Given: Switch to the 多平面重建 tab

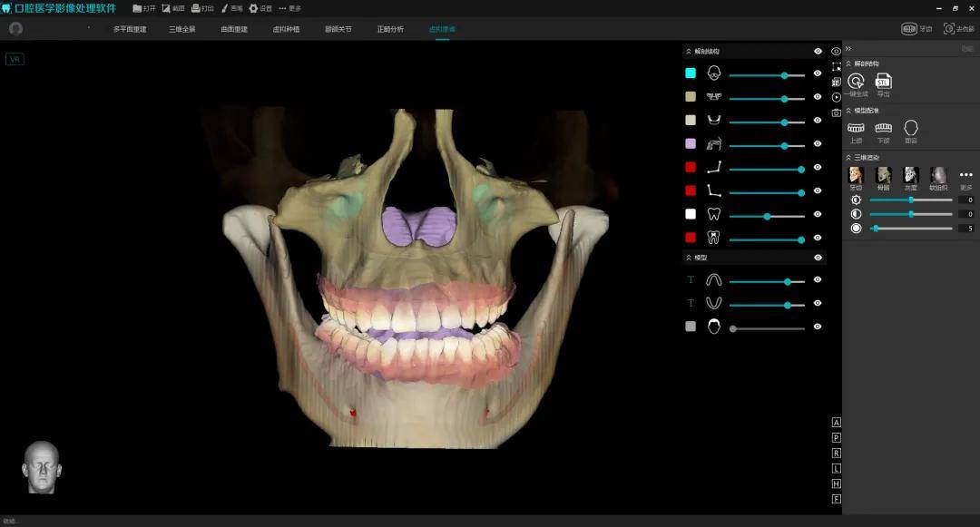Looking at the screenshot, I should click(x=130, y=29).
